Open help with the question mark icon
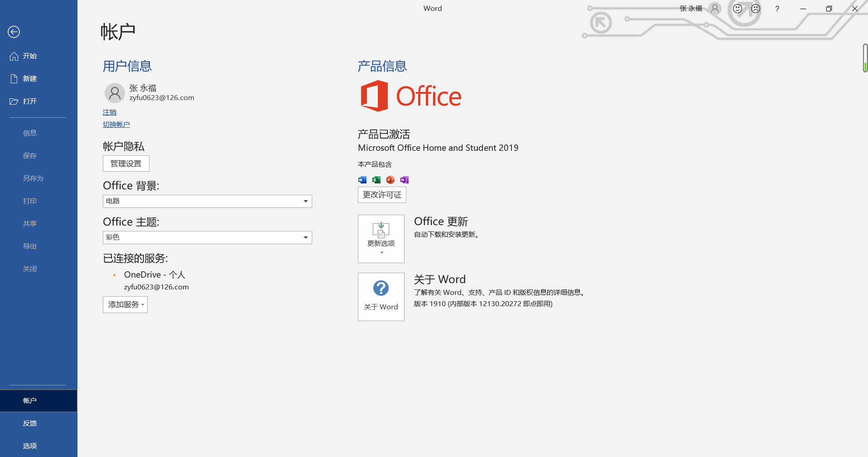The image size is (868, 457). [777, 9]
